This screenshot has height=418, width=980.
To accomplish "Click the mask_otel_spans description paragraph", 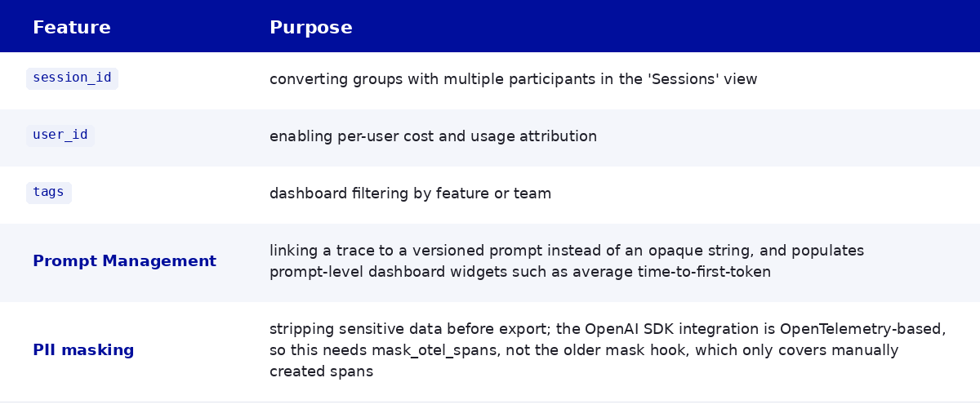I will tap(608, 350).
